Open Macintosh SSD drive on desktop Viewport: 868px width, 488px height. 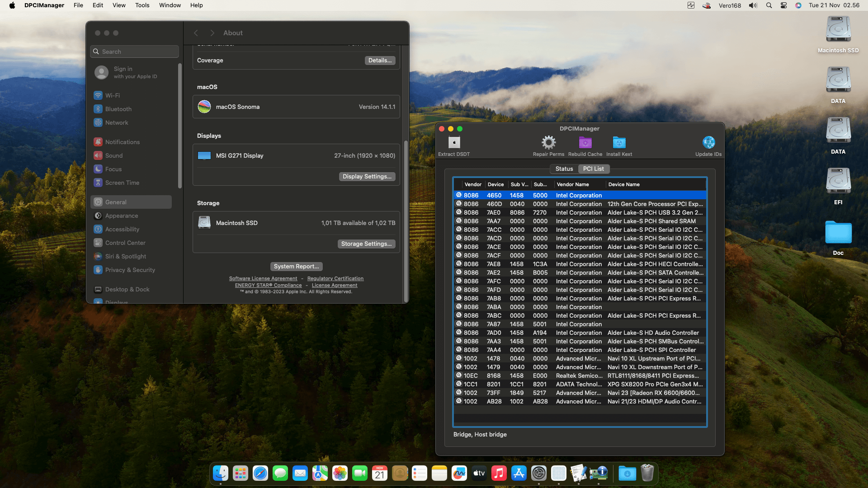click(838, 30)
